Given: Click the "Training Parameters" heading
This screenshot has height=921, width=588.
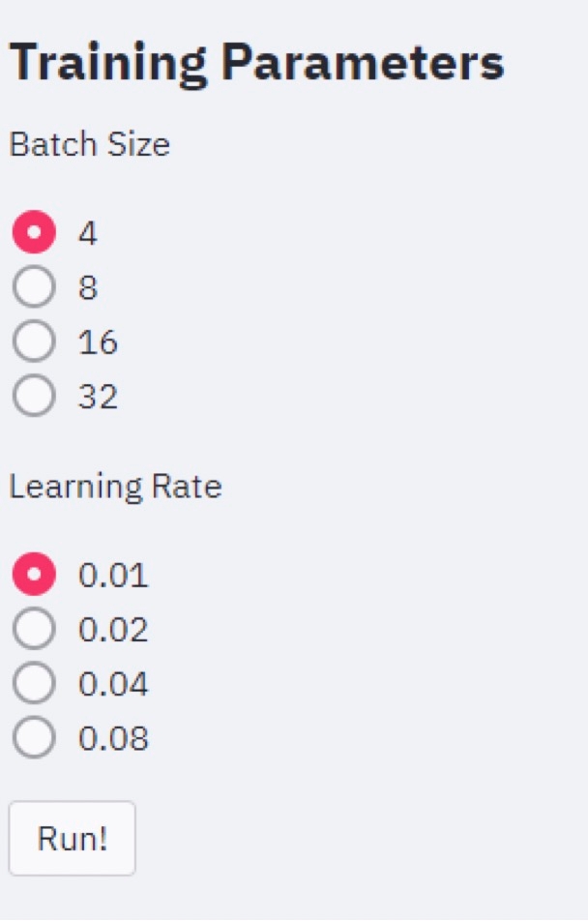Looking at the screenshot, I should tap(256, 63).
